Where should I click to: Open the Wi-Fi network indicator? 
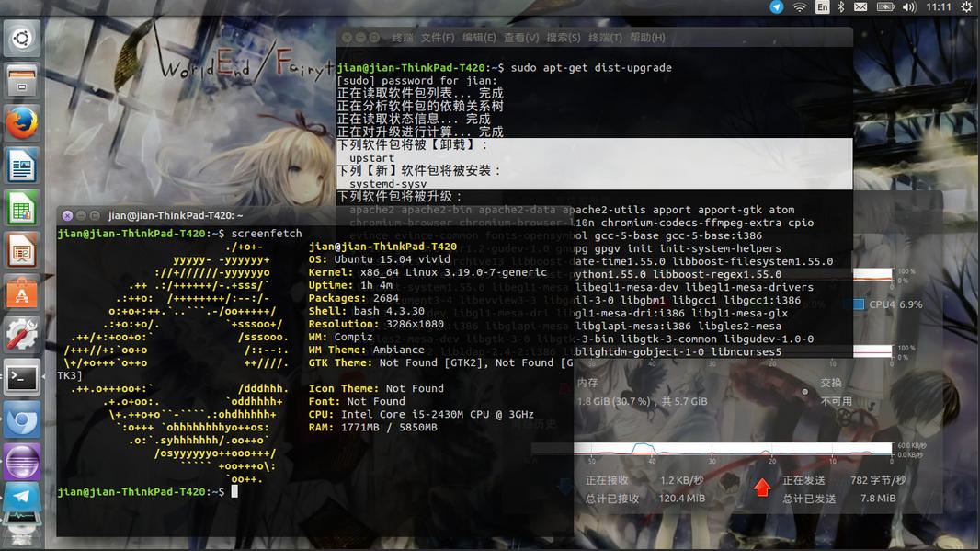pyautogui.click(x=800, y=6)
